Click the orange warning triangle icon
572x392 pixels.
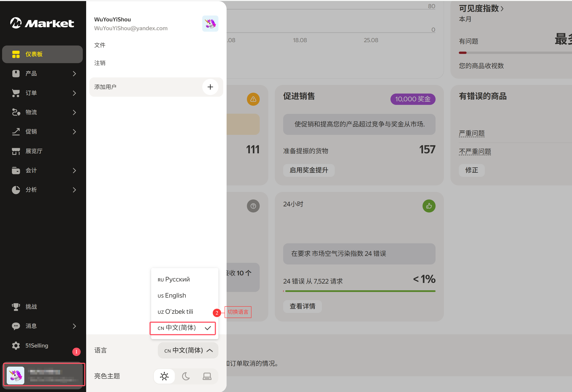(253, 99)
